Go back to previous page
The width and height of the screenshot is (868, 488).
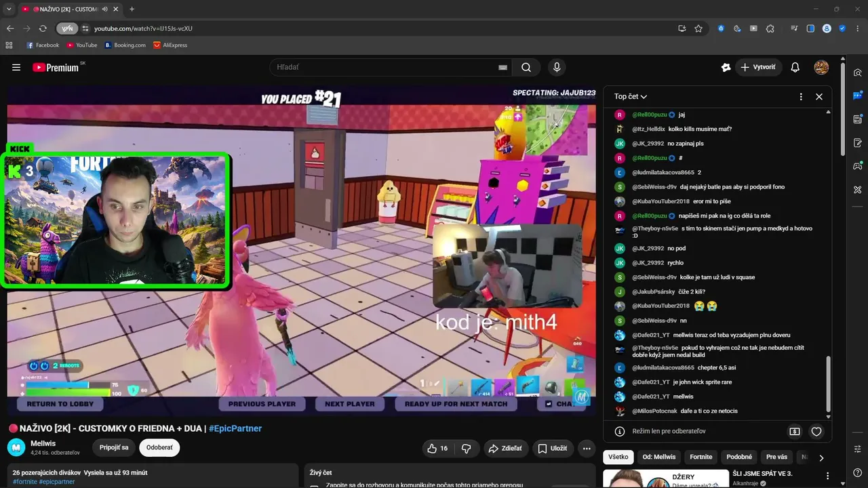[10, 28]
